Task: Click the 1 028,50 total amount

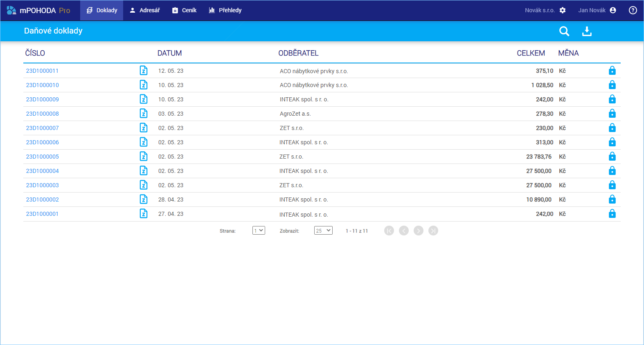Action: tap(542, 85)
